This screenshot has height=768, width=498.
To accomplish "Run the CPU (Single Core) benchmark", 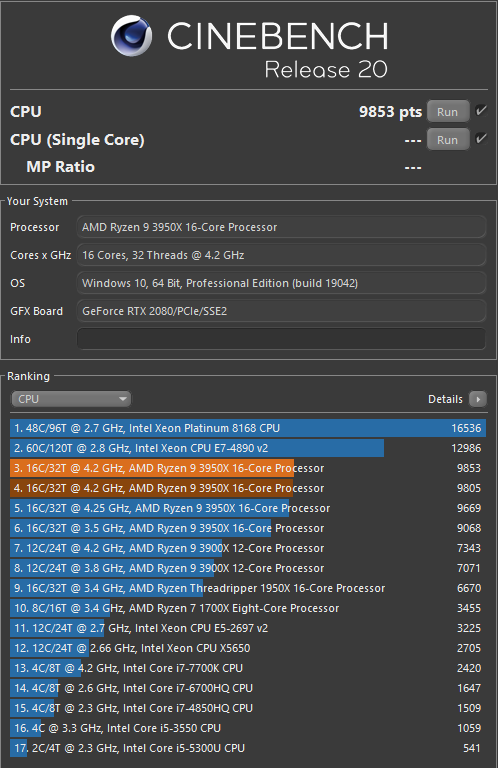I will click(448, 140).
